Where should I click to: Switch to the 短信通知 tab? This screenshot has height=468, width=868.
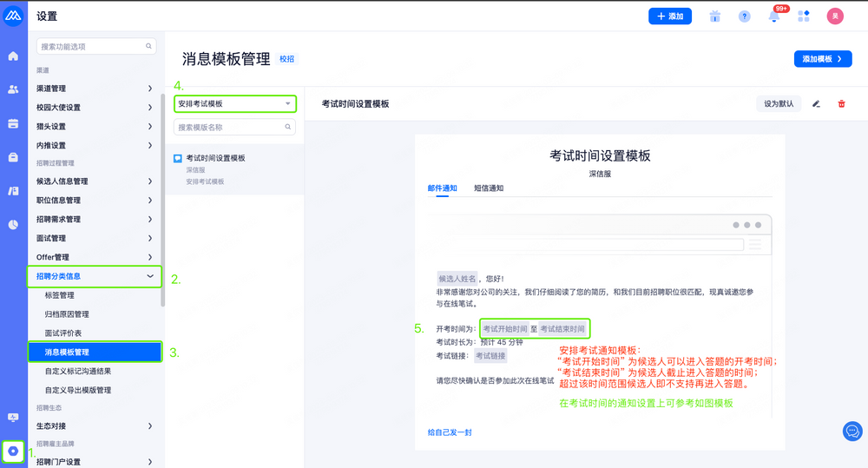(489, 188)
